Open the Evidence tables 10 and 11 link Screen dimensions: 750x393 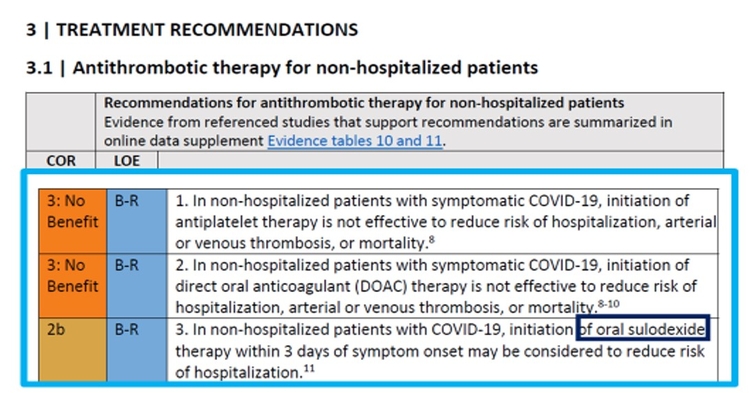[354, 141]
